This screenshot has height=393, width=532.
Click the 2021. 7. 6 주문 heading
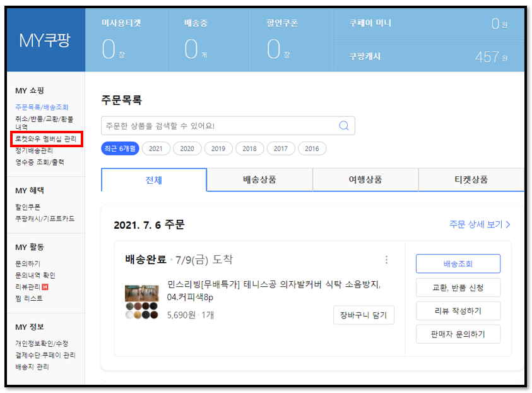pyautogui.click(x=149, y=225)
